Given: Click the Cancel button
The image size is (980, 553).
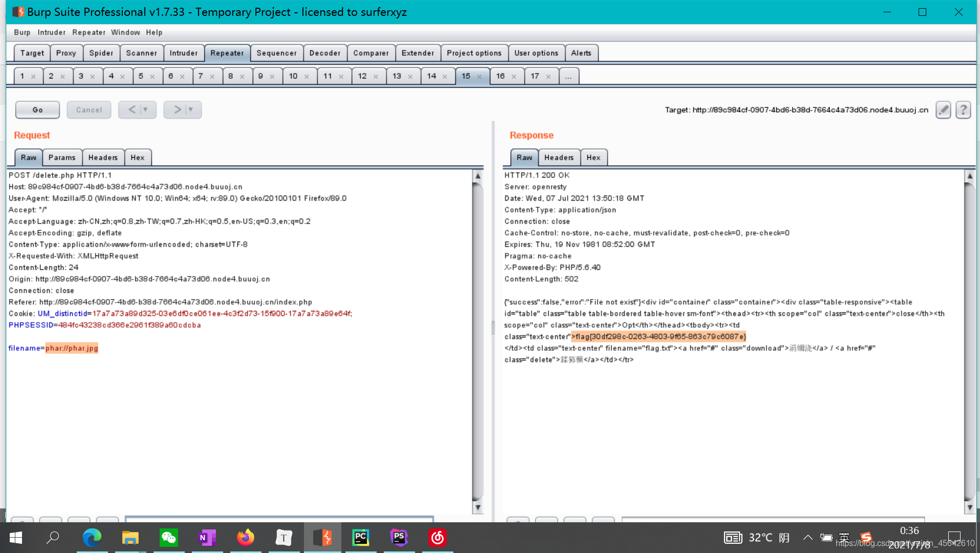Looking at the screenshot, I should pyautogui.click(x=89, y=110).
